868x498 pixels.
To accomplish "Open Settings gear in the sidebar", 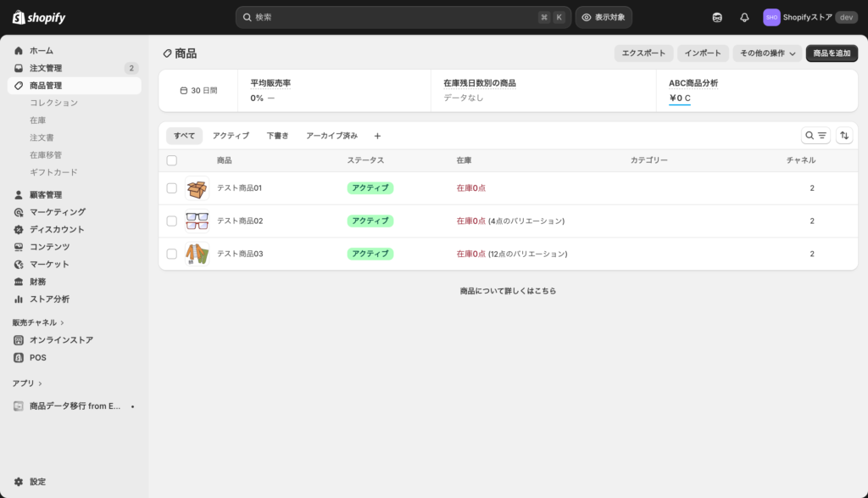I will click(x=19, y=481).
